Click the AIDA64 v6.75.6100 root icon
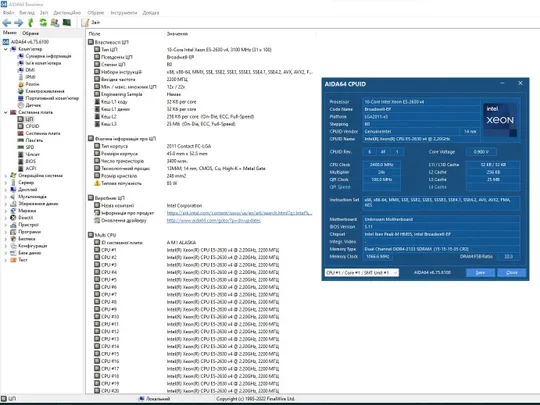This screenshot has height=405, width=540. [x=6, y=42]
